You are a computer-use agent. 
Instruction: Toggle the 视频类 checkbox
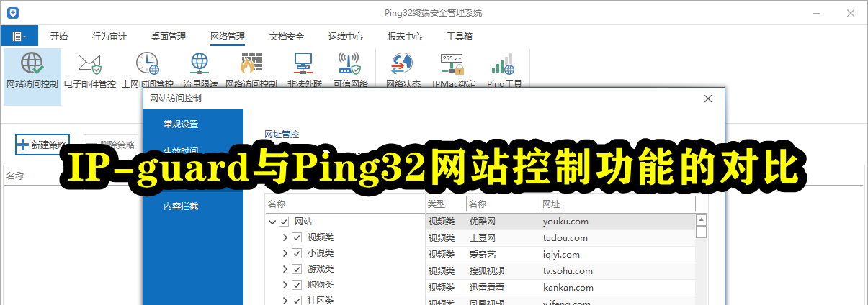coord(297,237)
